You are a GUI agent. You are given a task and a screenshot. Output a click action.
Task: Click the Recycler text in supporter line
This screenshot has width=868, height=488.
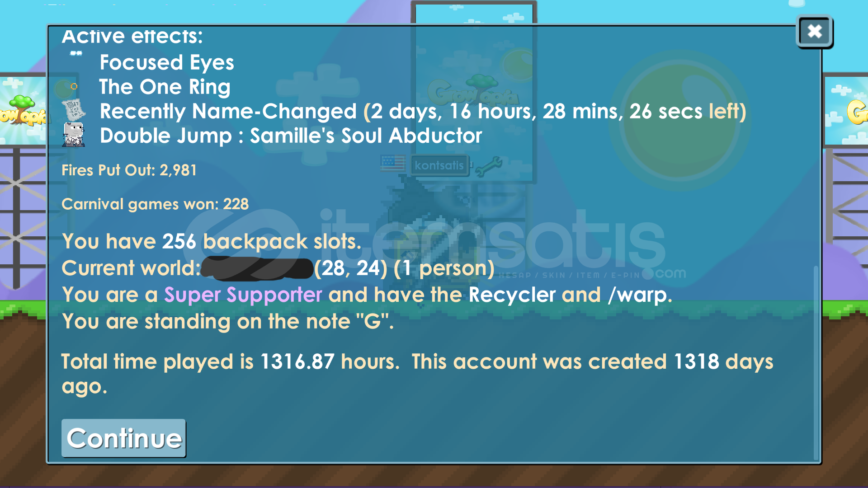click(512, 295)
